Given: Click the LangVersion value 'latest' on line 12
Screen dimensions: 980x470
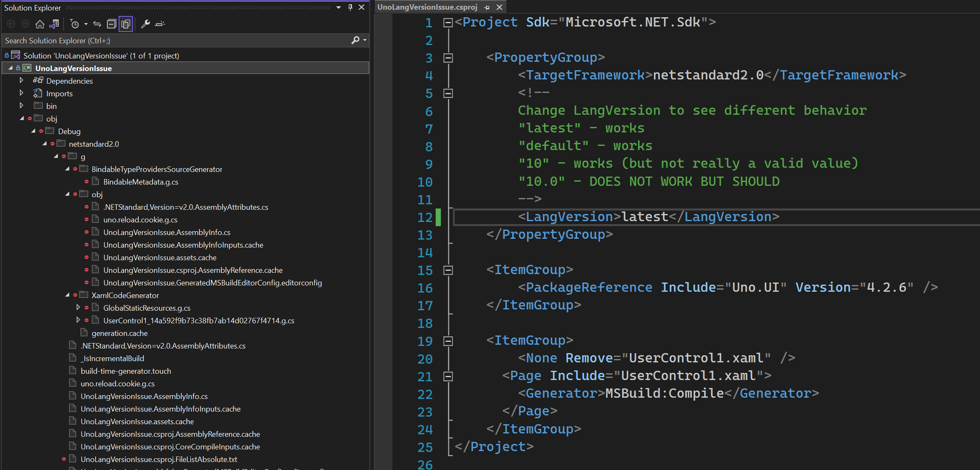Looking at the screenshot, I should [x=645, y=217].
